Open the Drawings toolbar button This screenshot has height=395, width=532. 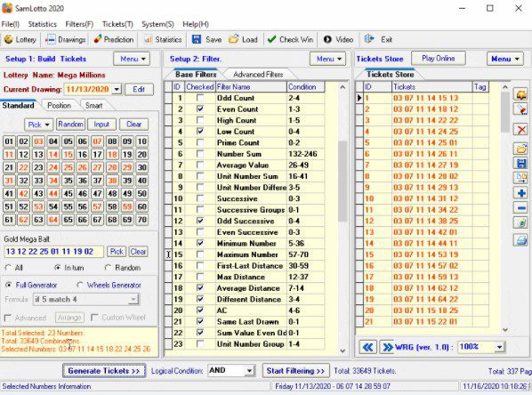pyautogui.click(x=66, y=40)
